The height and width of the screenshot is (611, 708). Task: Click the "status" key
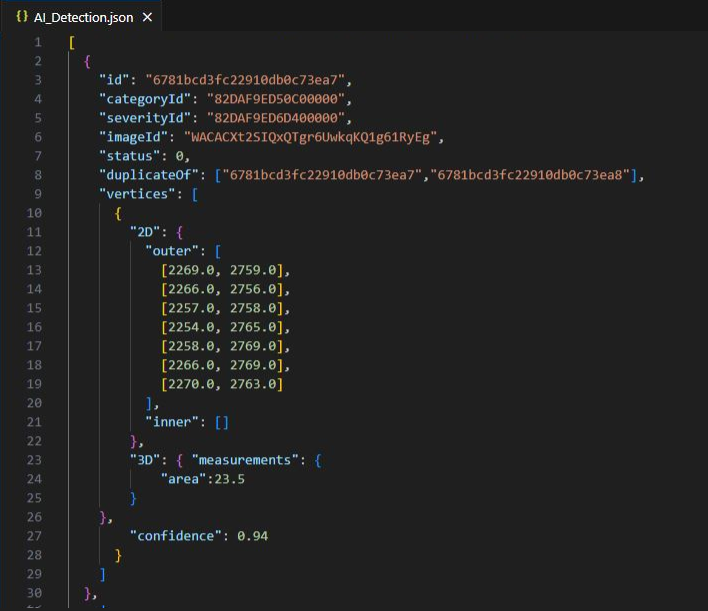tap(130, 156)
